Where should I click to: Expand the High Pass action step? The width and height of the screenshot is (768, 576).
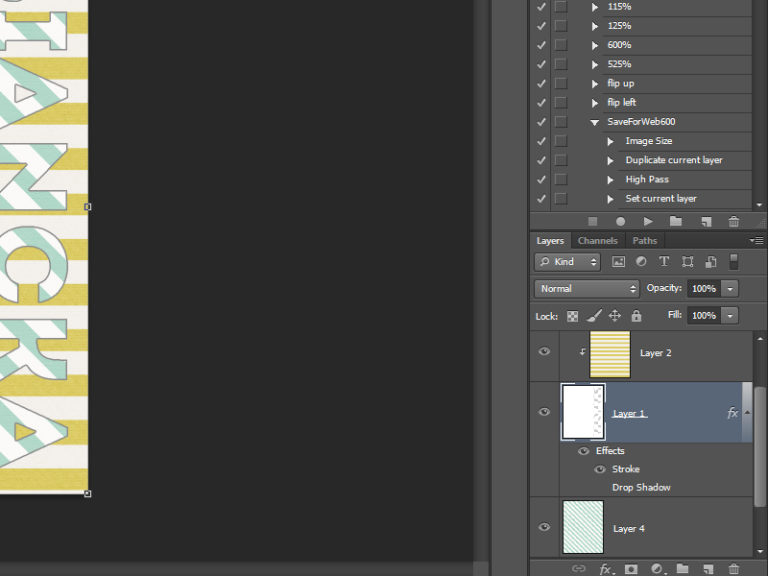click(610, 179)
